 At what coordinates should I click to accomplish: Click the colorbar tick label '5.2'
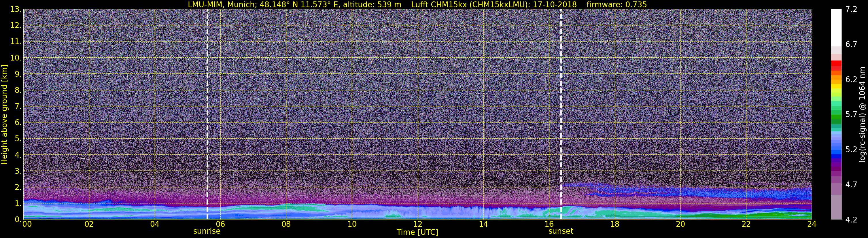click(x=851, y=149)
